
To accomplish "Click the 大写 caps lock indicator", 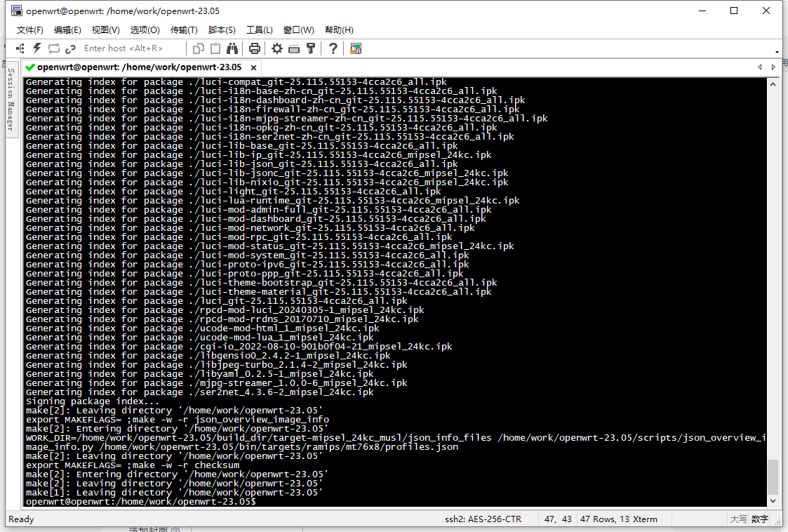I will 738,519.
